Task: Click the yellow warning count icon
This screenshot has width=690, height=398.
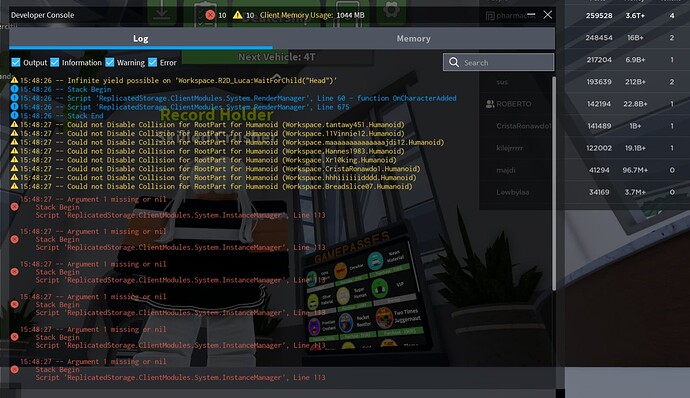Action: coord(238,15)
